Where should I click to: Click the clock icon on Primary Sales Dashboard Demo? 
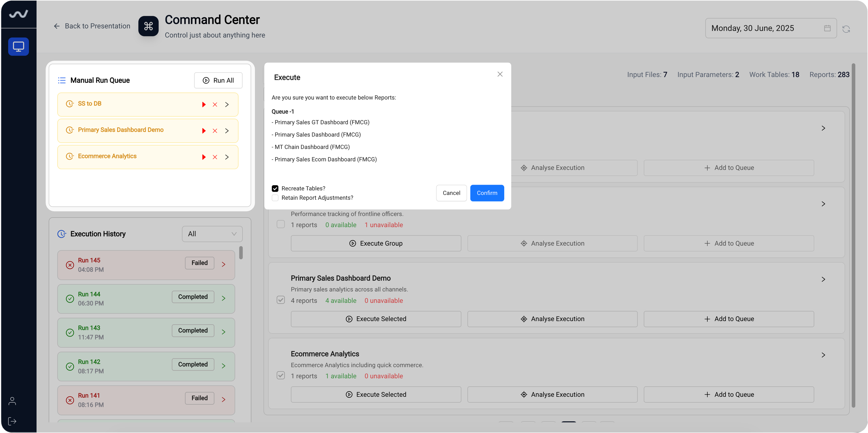70,130
